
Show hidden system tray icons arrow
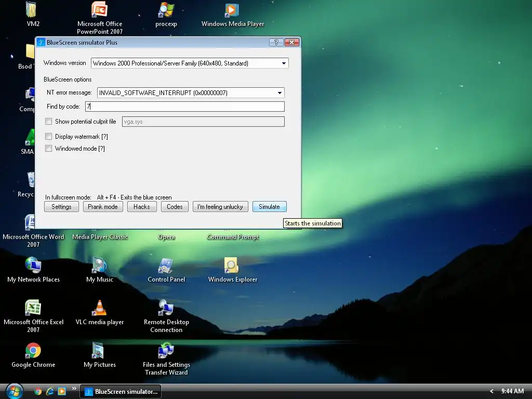tap(491, 392)
